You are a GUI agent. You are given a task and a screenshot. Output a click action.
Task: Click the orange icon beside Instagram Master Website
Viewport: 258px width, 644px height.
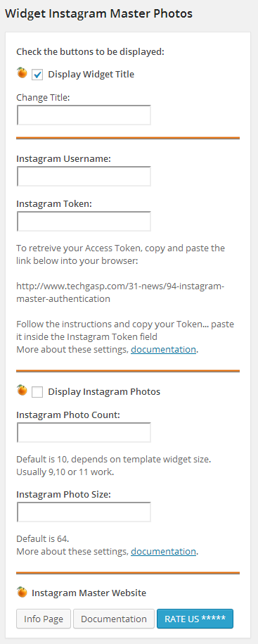tap(22, 592)
